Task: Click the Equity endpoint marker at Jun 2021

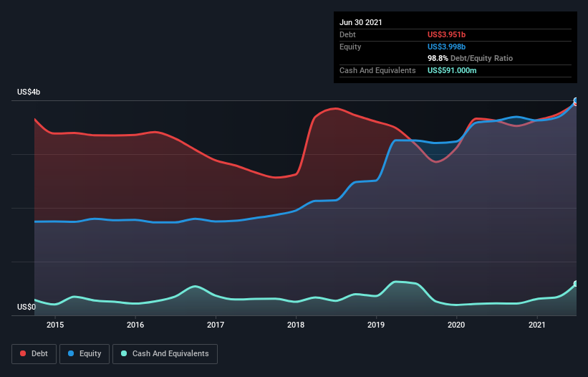Action: 577,100
